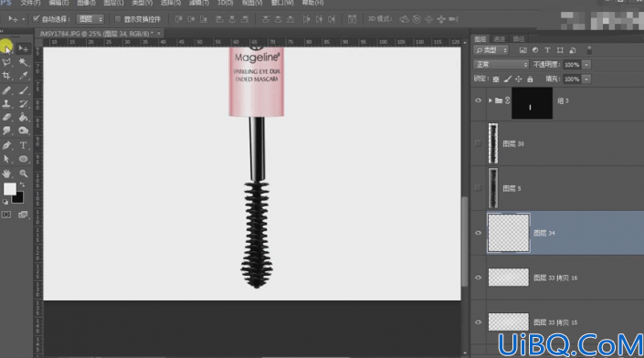Change screen mode button
This screenshot has height=358, width=644.
[x=23, y=215]
